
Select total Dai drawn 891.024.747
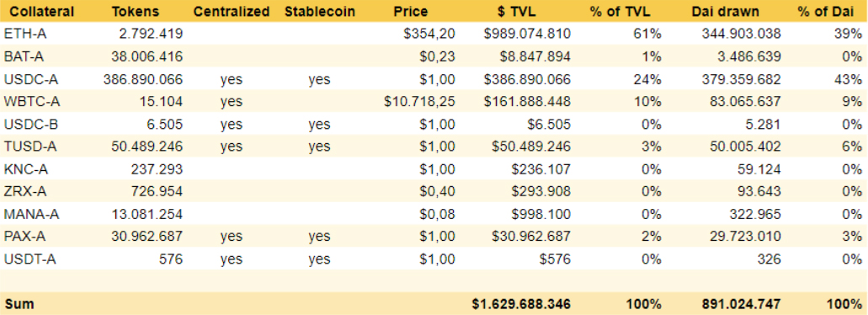[x=738, y=304]
